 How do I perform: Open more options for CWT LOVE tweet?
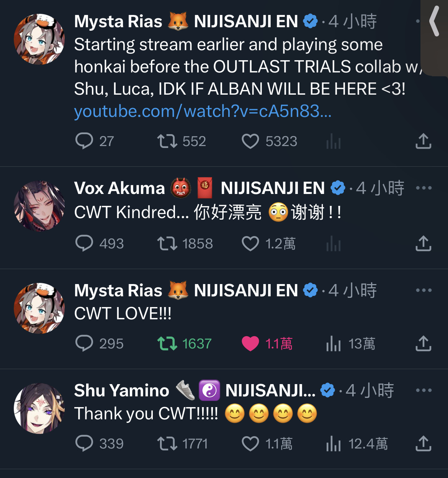click(x=423, y=290)
